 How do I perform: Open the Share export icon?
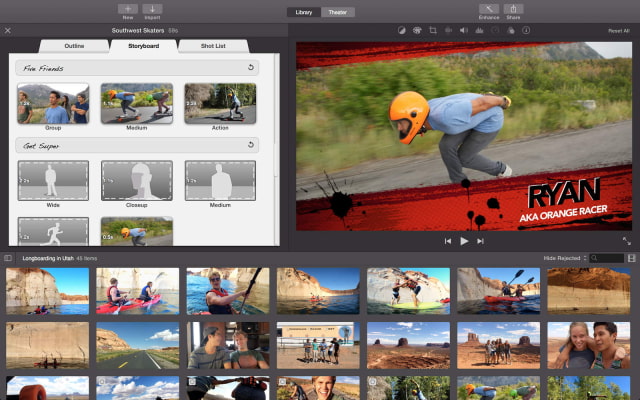513,9
